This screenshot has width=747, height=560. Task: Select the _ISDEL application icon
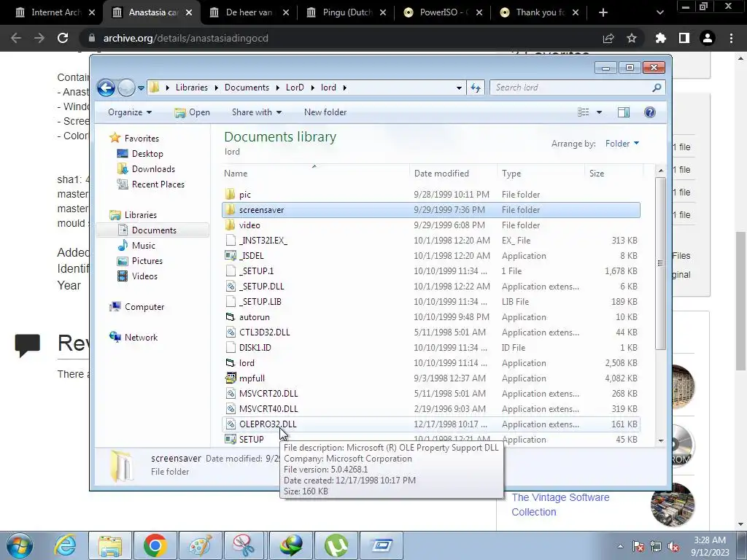click(231, 256)
